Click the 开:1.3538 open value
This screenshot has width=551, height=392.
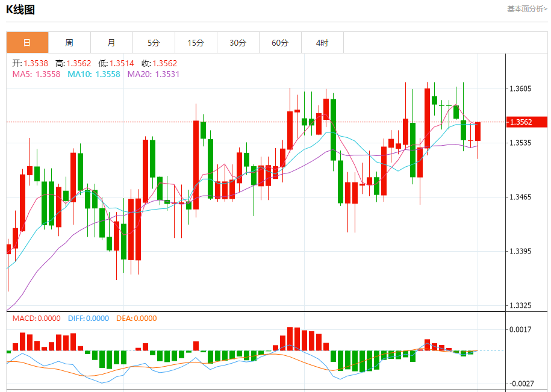(30, 64)
